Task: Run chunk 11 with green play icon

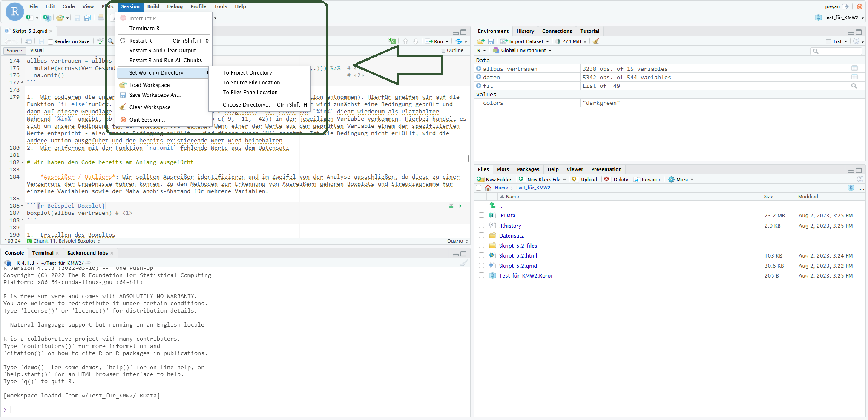Action: pos(460,206)
